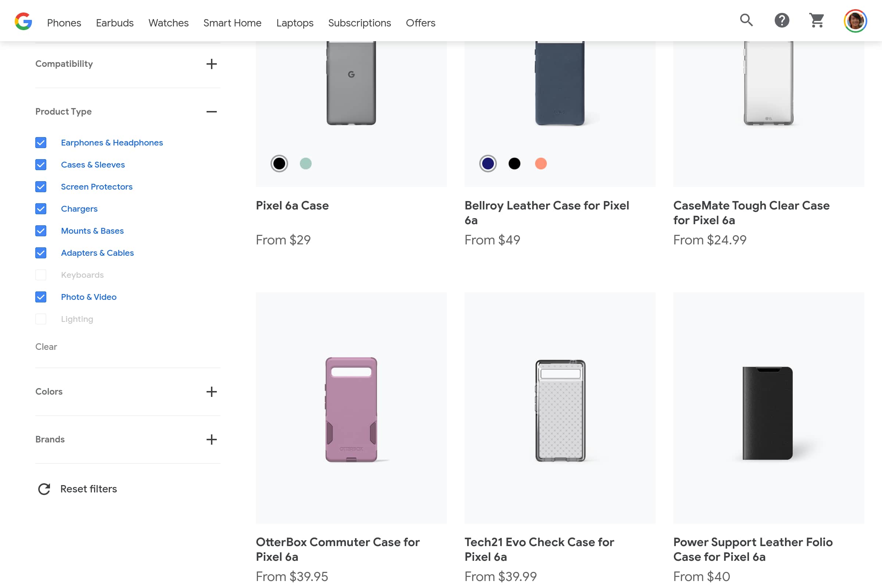Uncheck the Photo & Video checkbox
The height and width of the screenshot is (588, 882).
(x=41, y=297)
